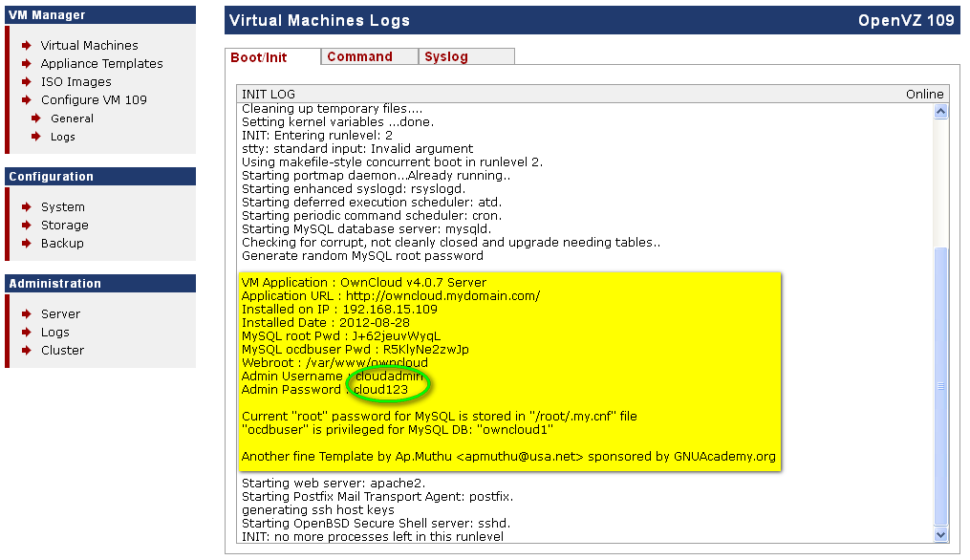Click the arrow icon beside Administration Logs

[27, 333]
